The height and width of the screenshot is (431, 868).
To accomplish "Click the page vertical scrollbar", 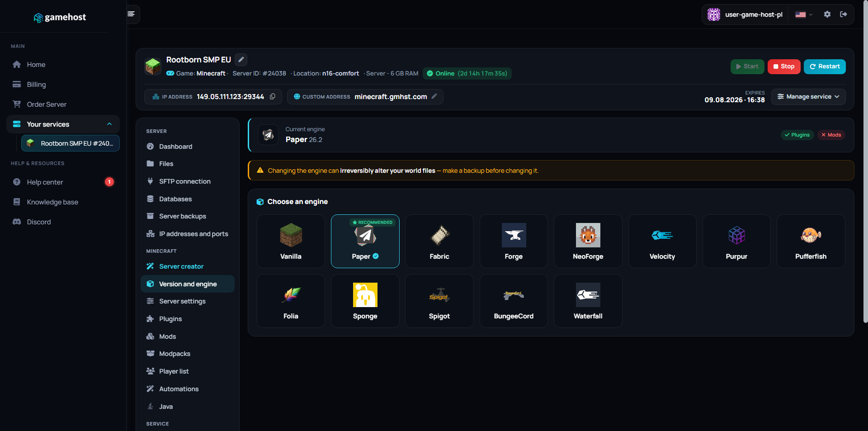I will click(865, 161).
